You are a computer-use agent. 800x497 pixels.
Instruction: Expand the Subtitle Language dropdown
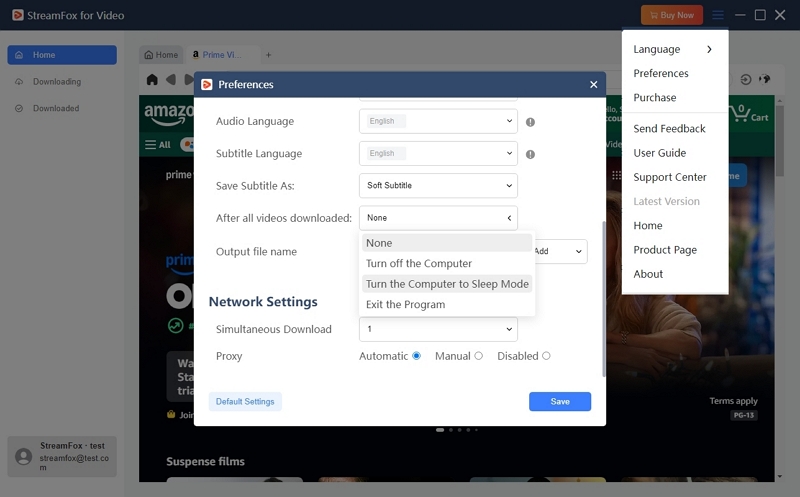438,153
